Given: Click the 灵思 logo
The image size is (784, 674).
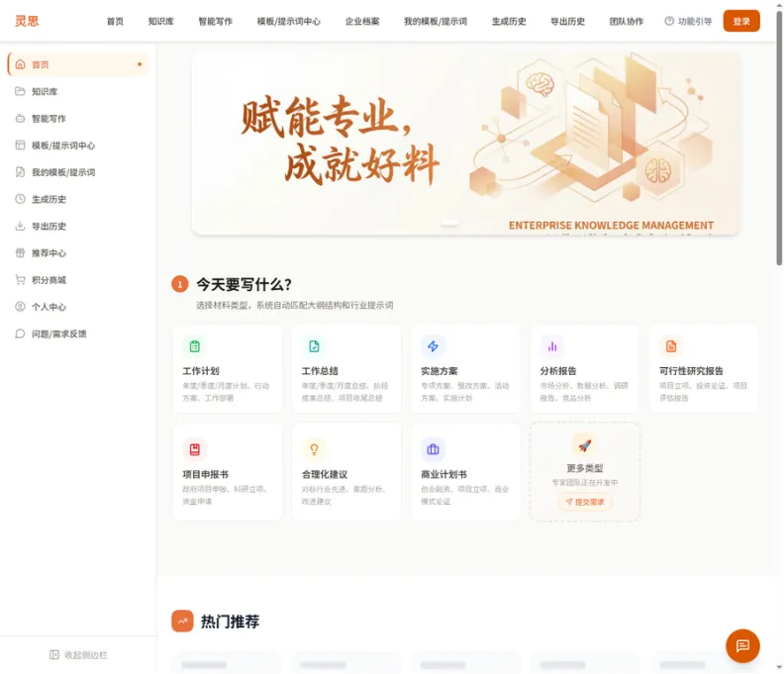Looking at the screenshot, I should (27, 21).
